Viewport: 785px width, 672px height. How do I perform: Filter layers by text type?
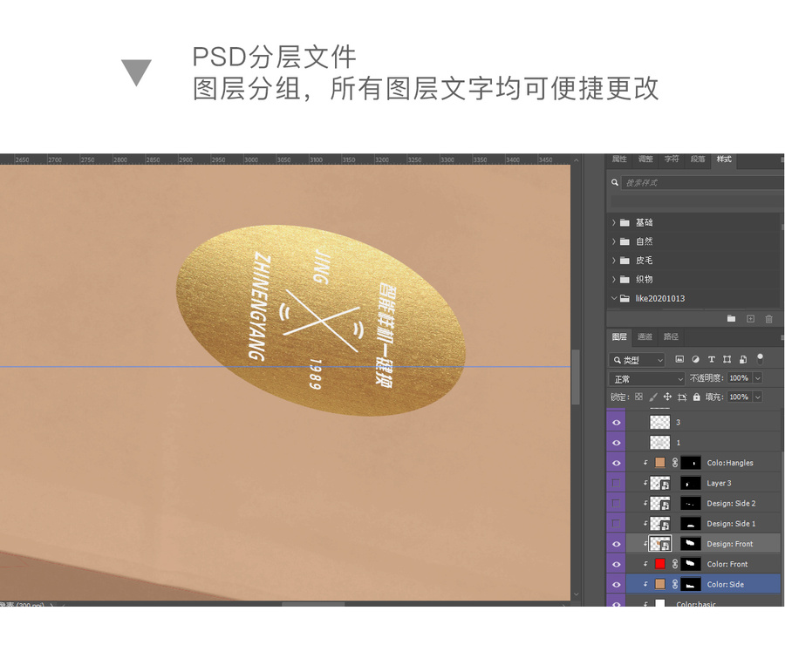click(712, 359)
